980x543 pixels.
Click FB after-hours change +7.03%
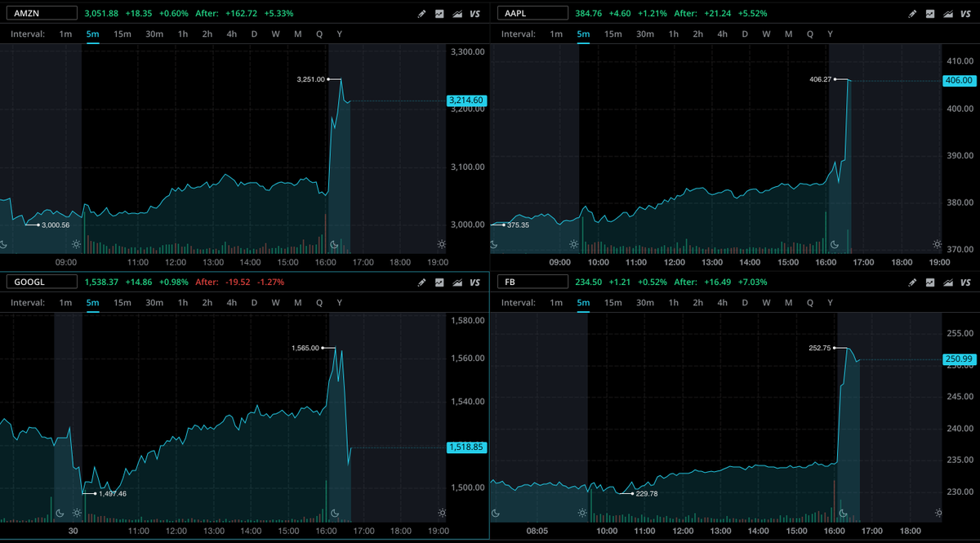pyautogui.click(x=754, y=283)
